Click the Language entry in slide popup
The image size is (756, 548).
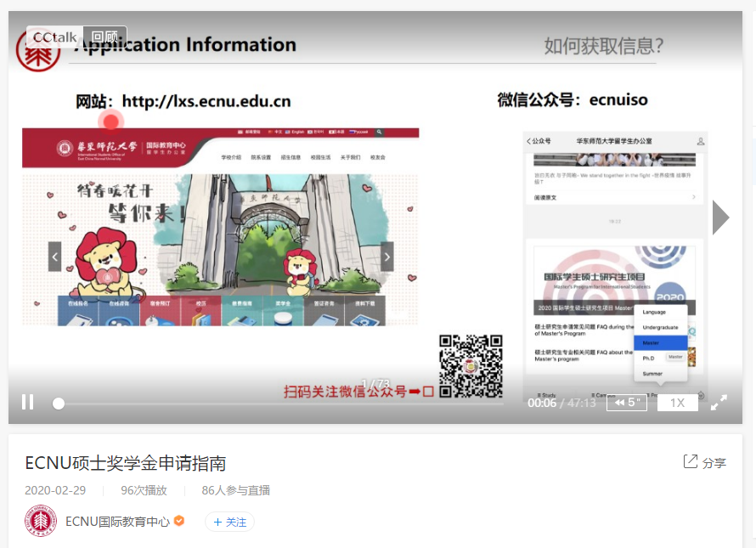coord(661,312)
